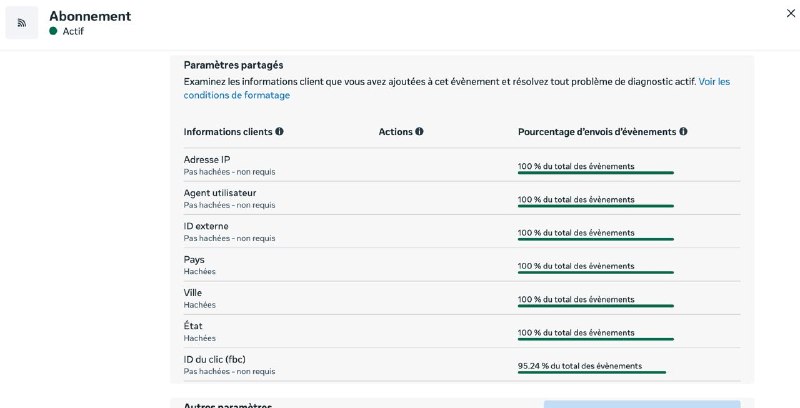Select the État parameter row
This screenshot has height=408, width=800.
click(462, 332)
